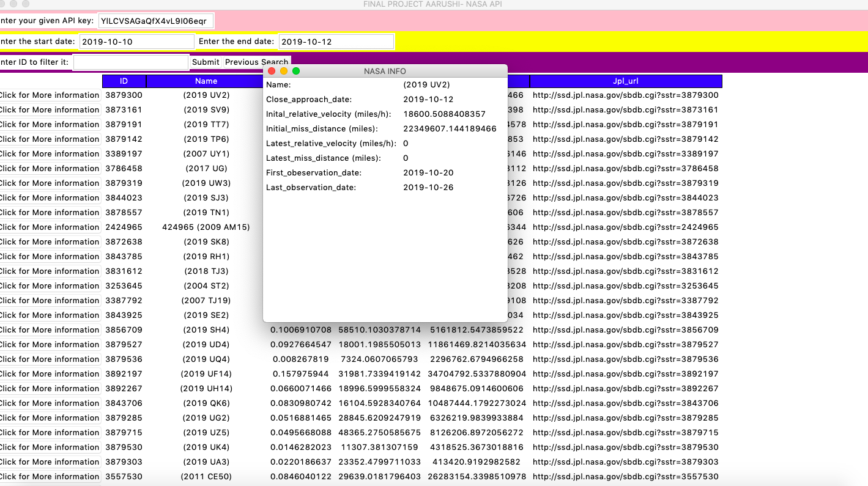Show more information for 3843785
This screenshot has width=868, height=486.
[x=49, y=257]
